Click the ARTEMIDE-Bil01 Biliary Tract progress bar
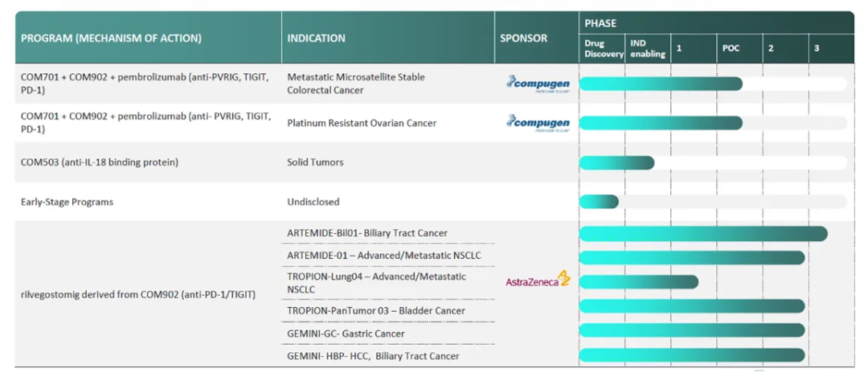The width and height of the screenshot is (868, 381). tap(703, 234)
